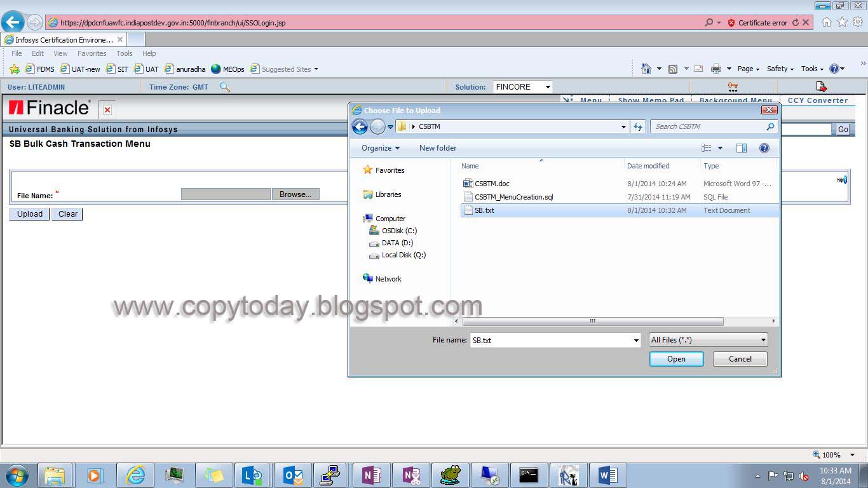Click the red X icon beside Finacle logo
This screenshot has width=868, height=488.
[107, 110]
